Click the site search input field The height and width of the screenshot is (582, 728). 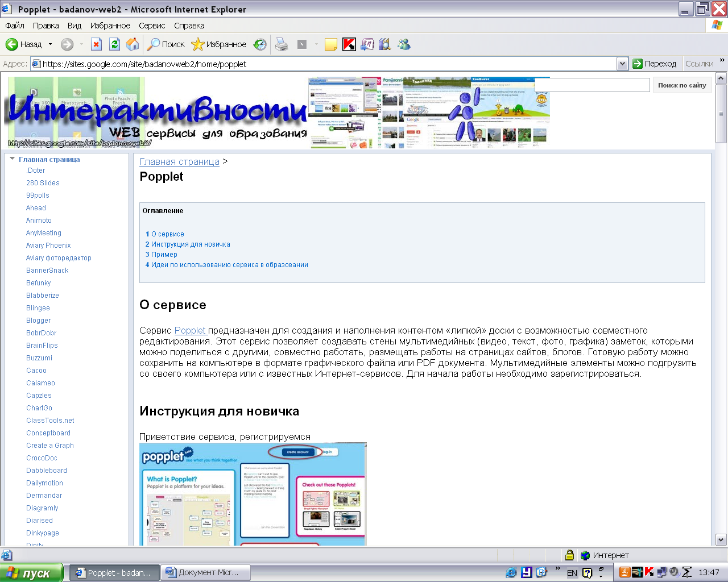(591, 85)
